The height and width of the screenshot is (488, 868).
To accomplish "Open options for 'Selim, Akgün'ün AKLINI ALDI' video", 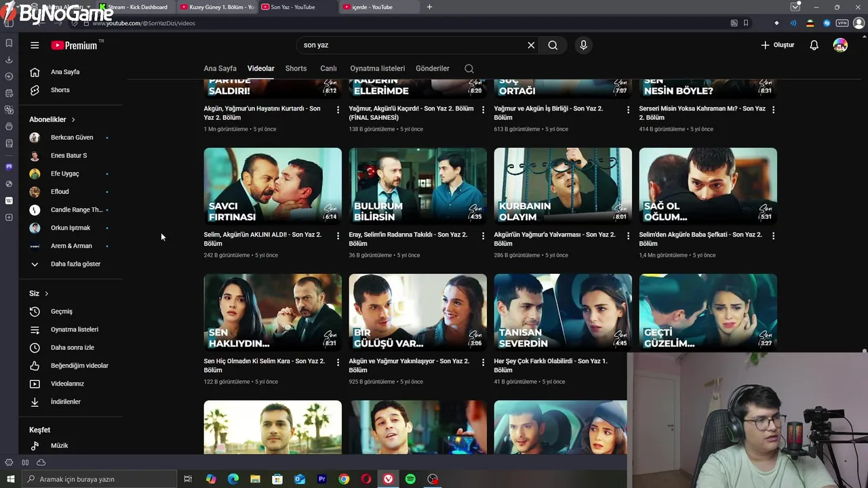I will [338, 236].
